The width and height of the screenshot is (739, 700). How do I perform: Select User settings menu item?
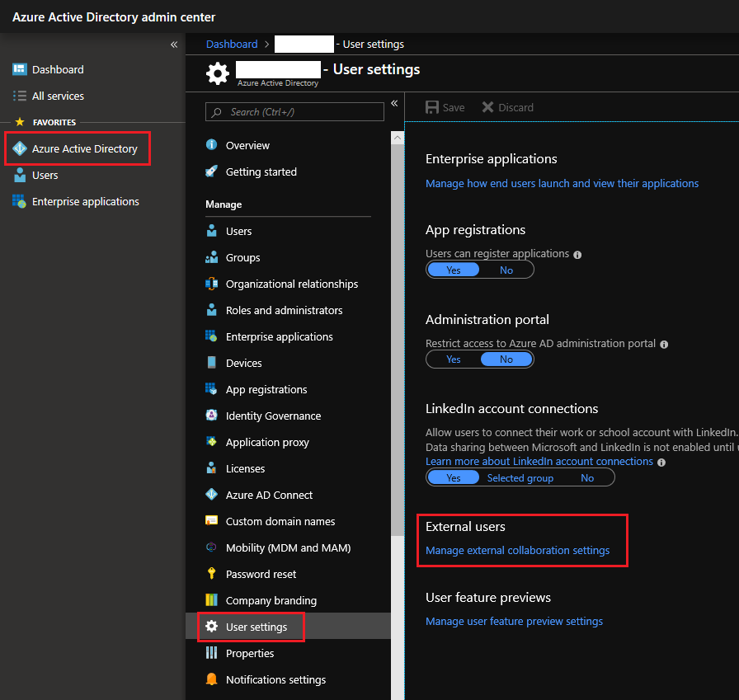pyautogui.click(x=288, y=627)
